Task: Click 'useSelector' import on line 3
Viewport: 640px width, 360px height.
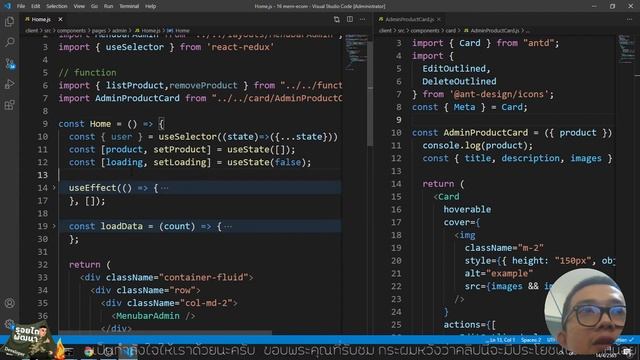Action: [135, 47]
